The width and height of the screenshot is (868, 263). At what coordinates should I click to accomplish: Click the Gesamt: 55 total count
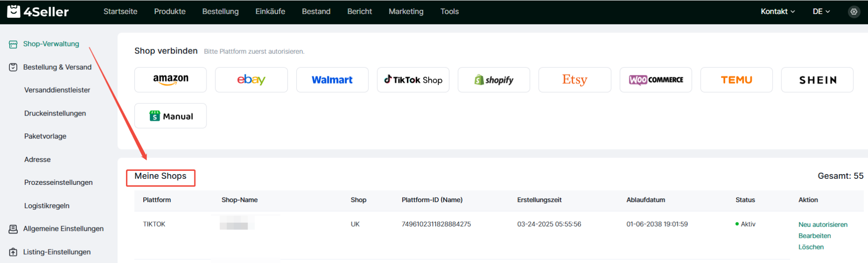(840, 176)
